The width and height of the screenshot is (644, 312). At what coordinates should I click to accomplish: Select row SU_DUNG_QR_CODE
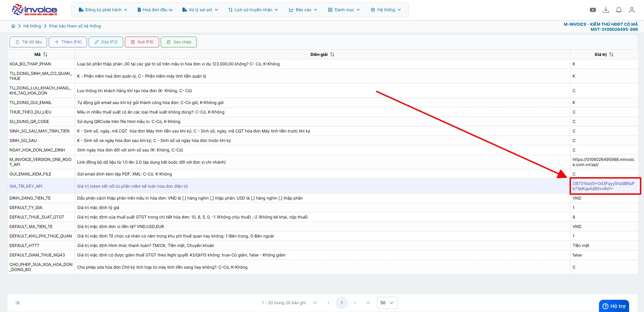pyautogui.click(x=323, y=122)
